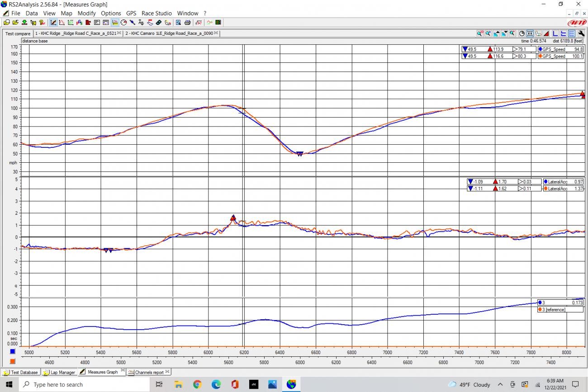Open graph settings with the wrench icon
Image resolution: width=588 pixels, height=392 pixels.
(x=581, y=33)
